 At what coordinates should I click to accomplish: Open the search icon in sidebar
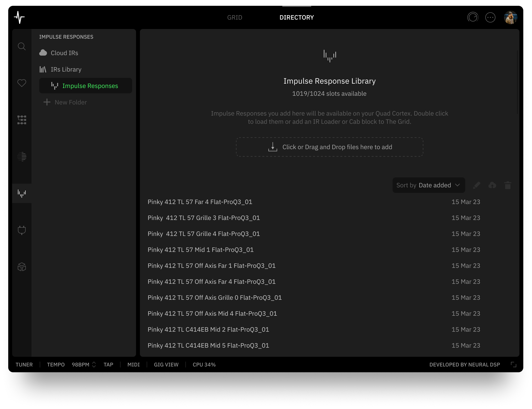(x=22, y=46)
